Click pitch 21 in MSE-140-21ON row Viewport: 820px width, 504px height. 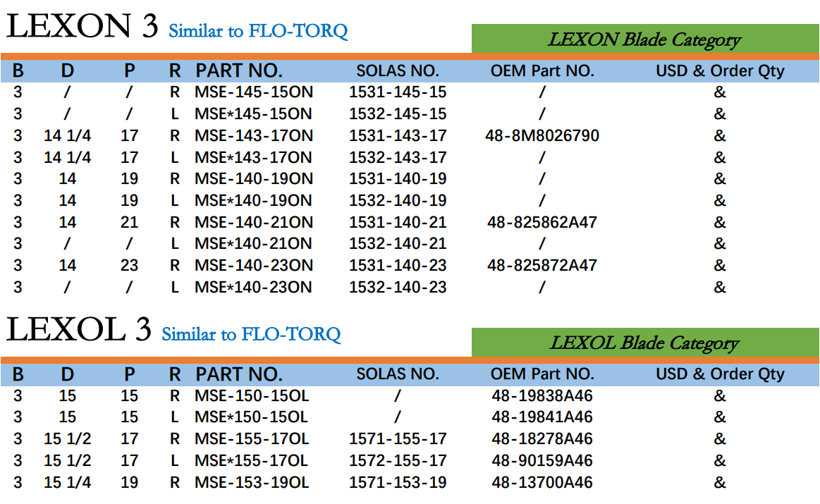click(129, 223)
